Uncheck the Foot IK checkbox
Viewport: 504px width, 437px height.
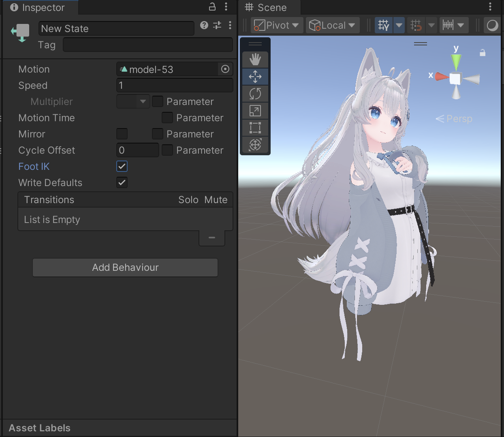122,166
